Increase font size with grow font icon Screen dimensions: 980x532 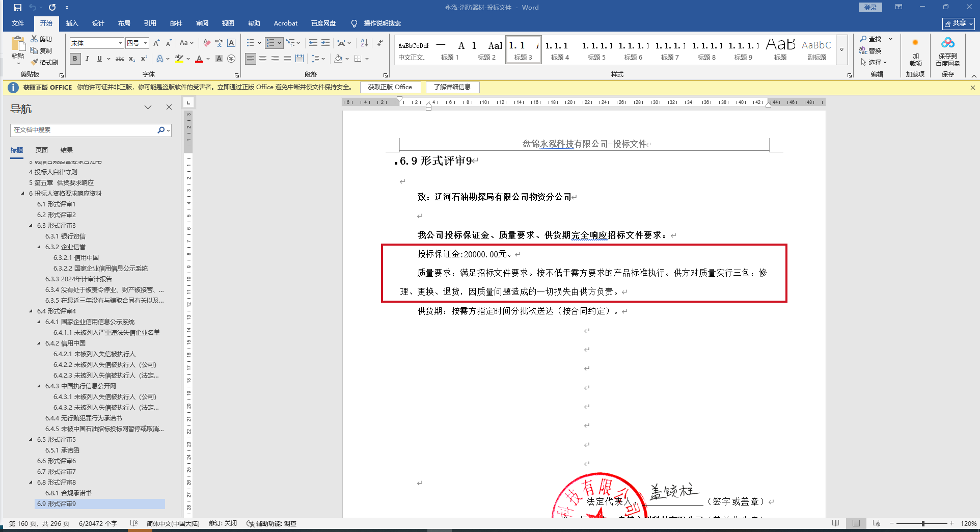(x=156, y=43)
